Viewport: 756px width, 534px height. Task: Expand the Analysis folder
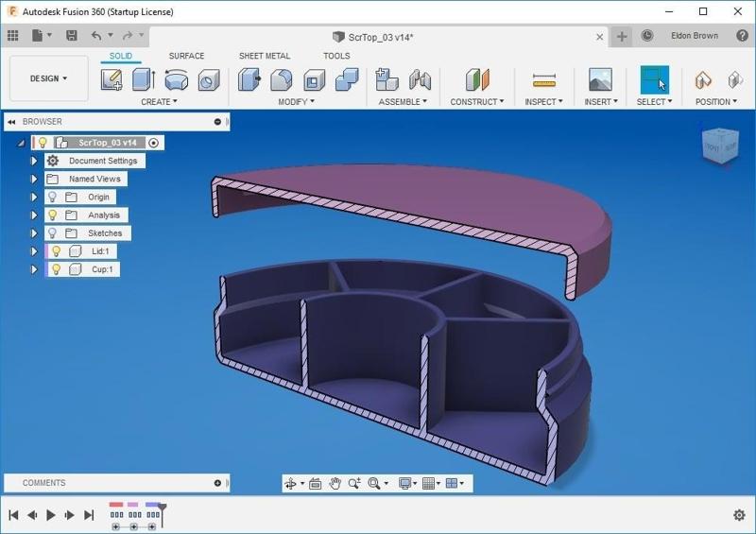[34, 215]
